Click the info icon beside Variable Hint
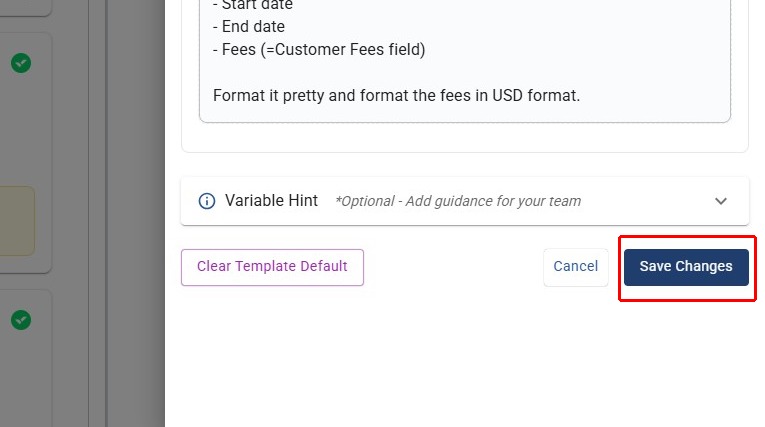765x427 pixels. tap(207, 201)
